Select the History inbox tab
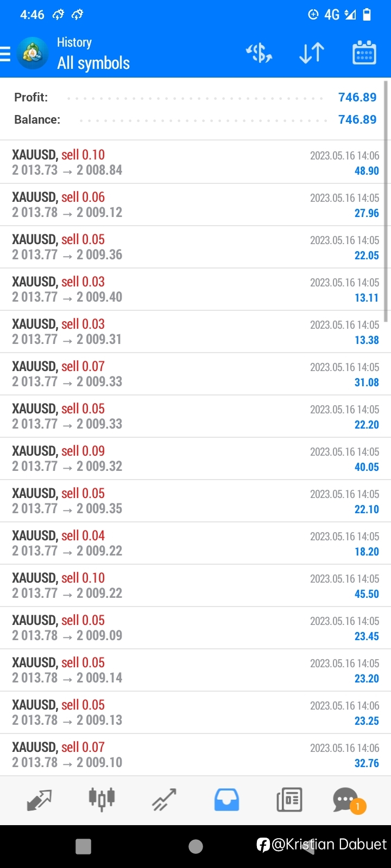391x868 pixels. 226,800
